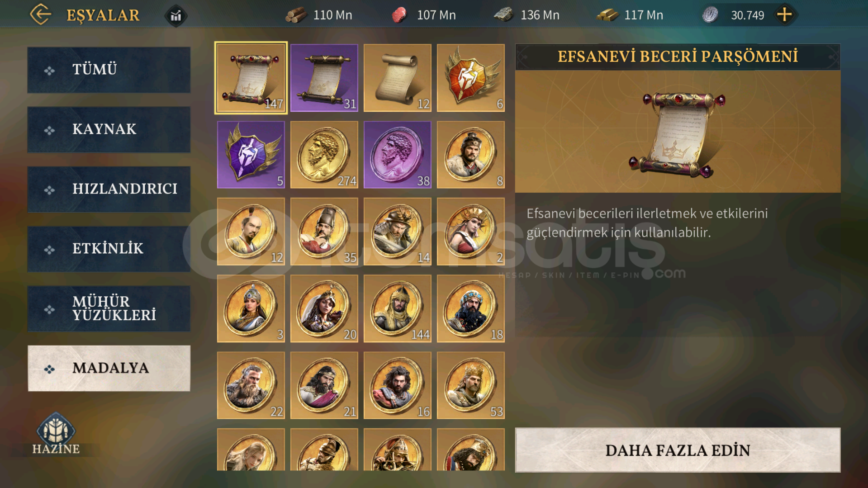The width and height of the screenshot is (868, 488).
Task: Select the Madalya tab
Action: point(109,368)
